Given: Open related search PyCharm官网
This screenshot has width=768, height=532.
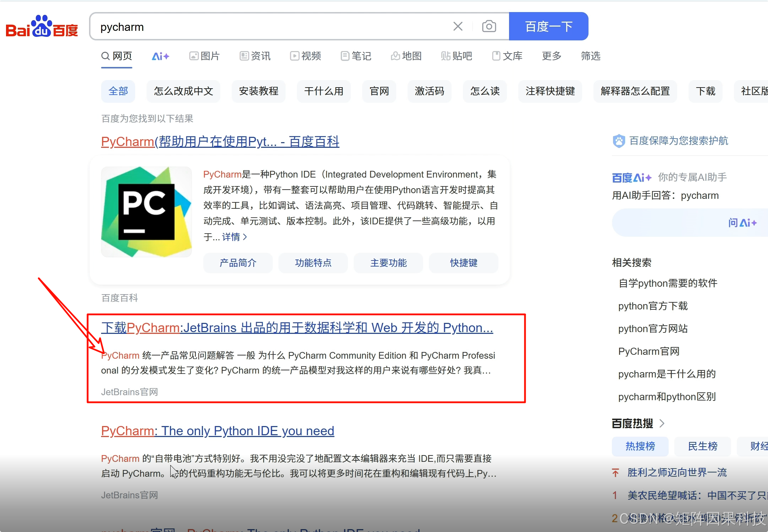Looking at the screenshot, I should coord(648,351).
